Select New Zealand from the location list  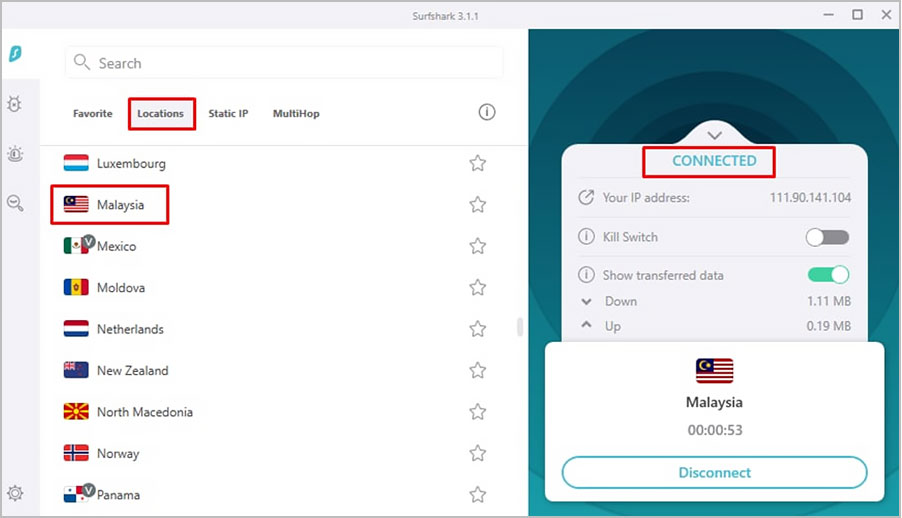pyautogui.click(x=132, y=371)
